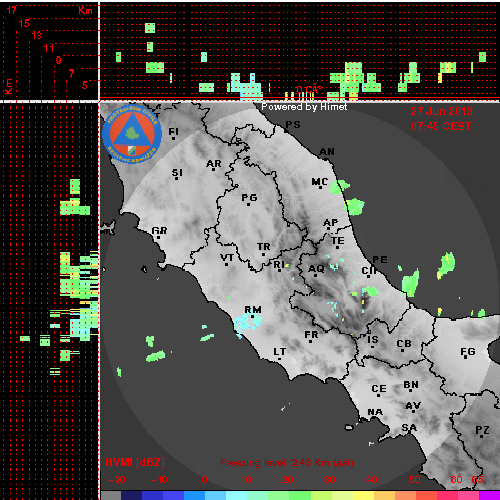Click the SI city label
The width and height of the screenshot is (500, 500).
[177, 173]
